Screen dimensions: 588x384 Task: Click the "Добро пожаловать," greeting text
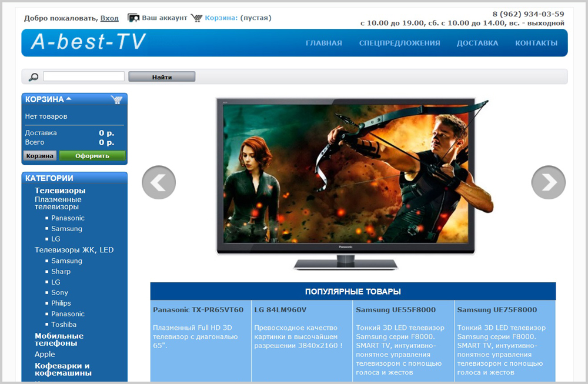61,18
